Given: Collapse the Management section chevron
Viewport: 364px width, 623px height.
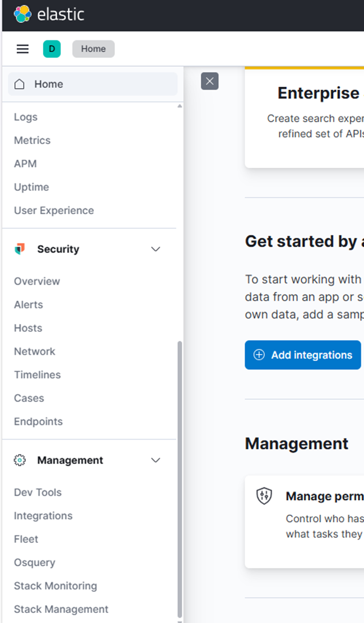Looking at the screenshot, I should (156, 460).
